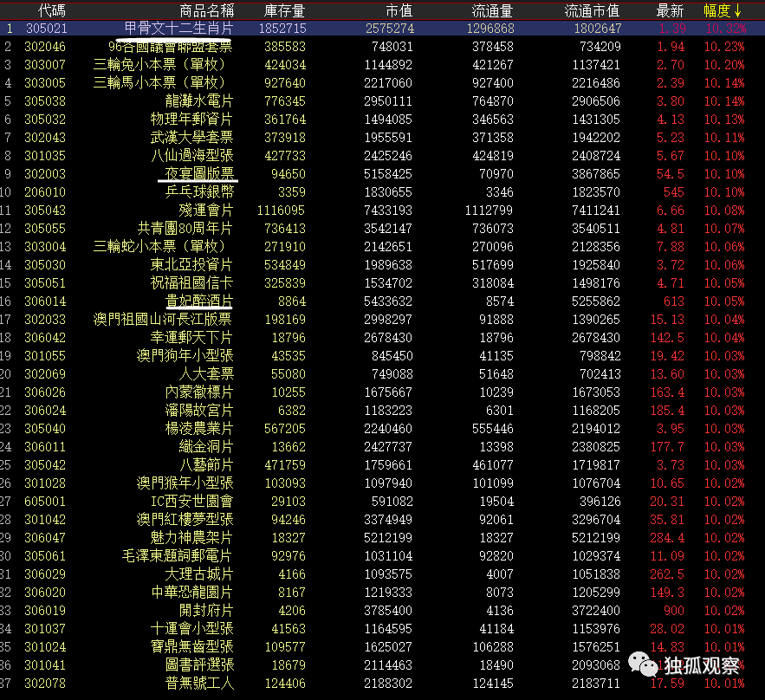Viewport: 765px width, 700px height.
Task: Sort by 流通市值 column header
Action: pyautogui.click(x=592, y=10)
